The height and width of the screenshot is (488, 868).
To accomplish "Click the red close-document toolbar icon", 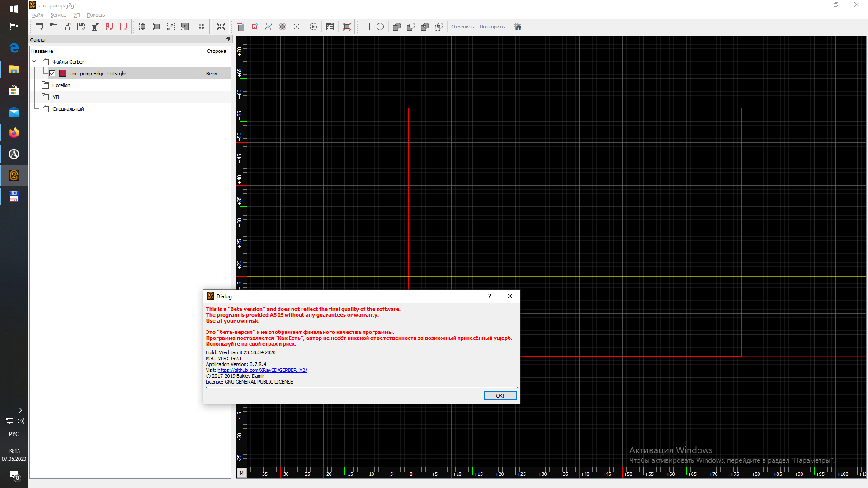I will [x=123, y=27].
